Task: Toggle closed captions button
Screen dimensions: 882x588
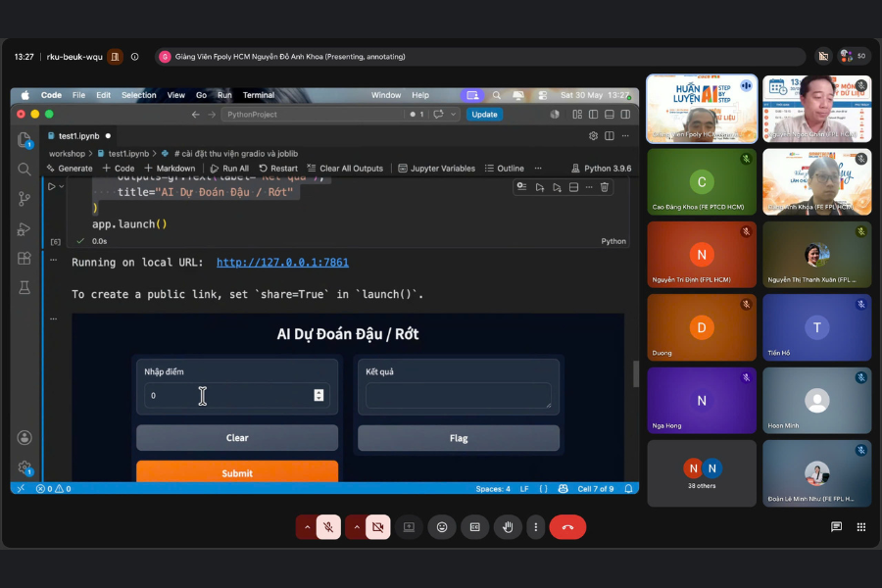Action: coord(474,527)
